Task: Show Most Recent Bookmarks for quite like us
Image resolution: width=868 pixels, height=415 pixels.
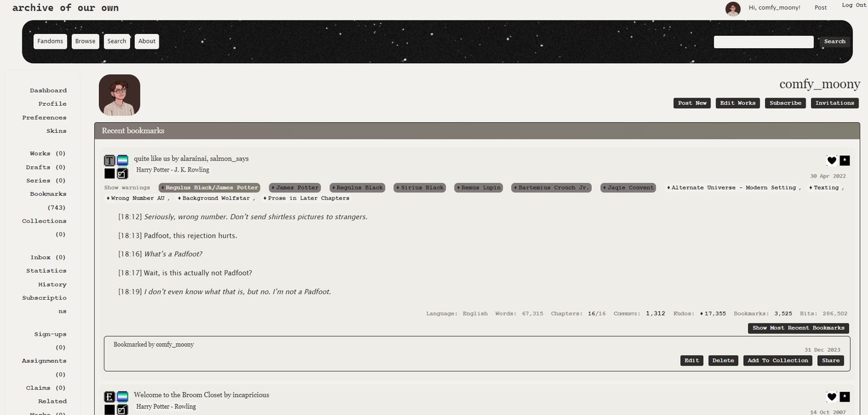Action: tap(798, 328)
